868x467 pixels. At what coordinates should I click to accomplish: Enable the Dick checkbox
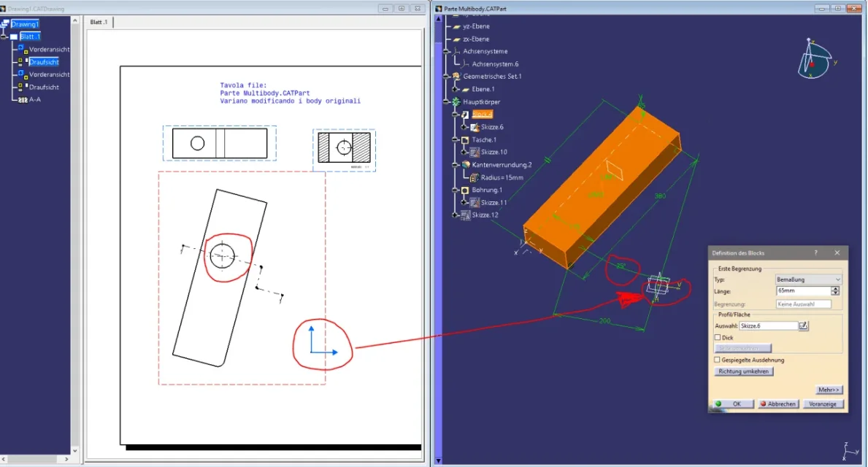pyautogui.click(x=717, y=338)
